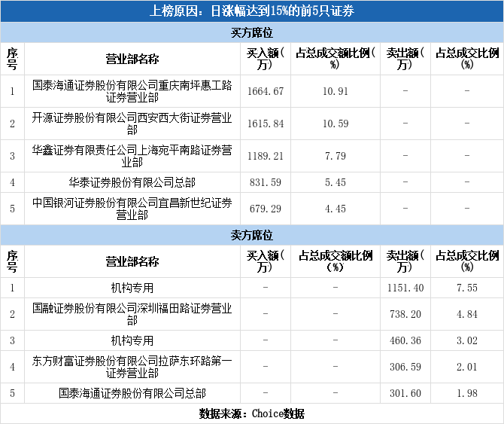Click the sell percentage 1.98
The height and width of the screenshot is (424, 504).
pyautogui.click(x=467, y=393)
